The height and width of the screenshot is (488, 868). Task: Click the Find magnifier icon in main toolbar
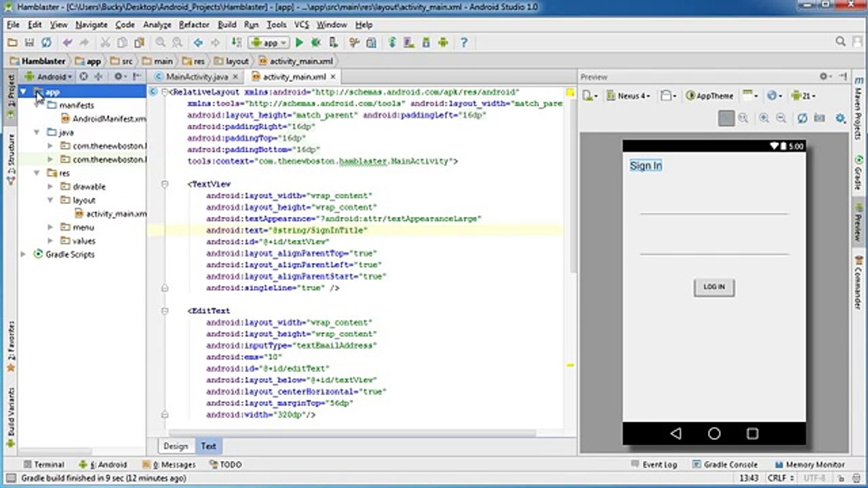tap(161, 43)
